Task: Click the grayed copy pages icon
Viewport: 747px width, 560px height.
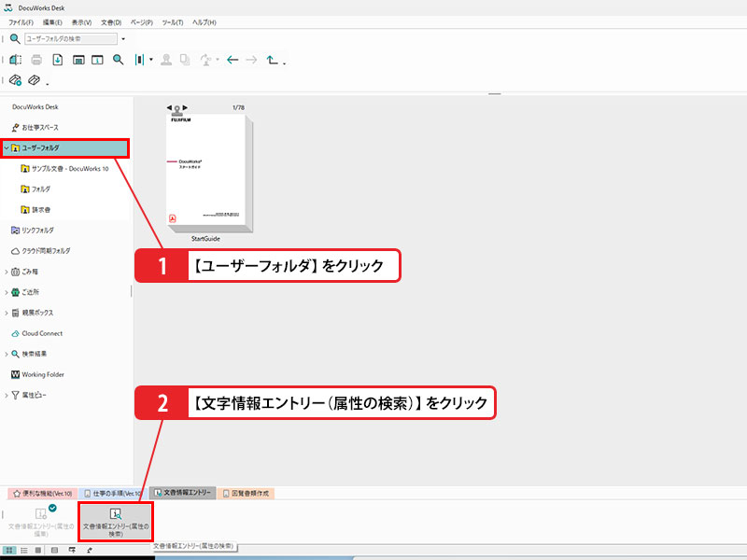Action: pyautogui.click(x=185, y=60)
